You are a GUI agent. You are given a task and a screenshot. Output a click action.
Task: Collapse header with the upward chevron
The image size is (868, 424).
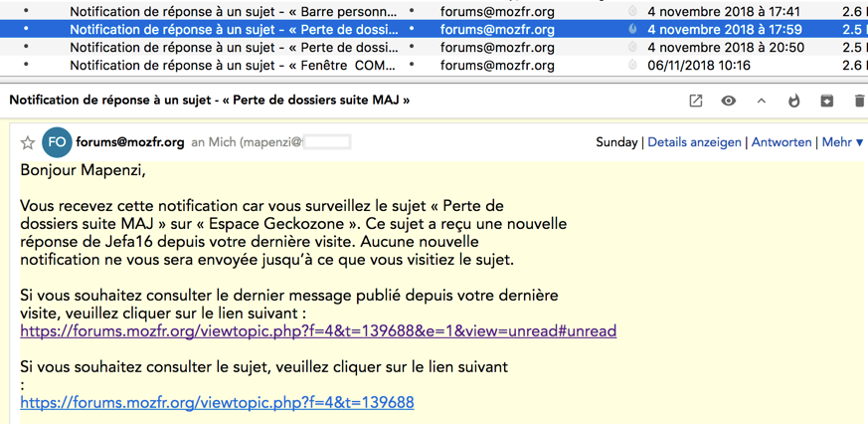pyautogui.click(x=762, y=101)
